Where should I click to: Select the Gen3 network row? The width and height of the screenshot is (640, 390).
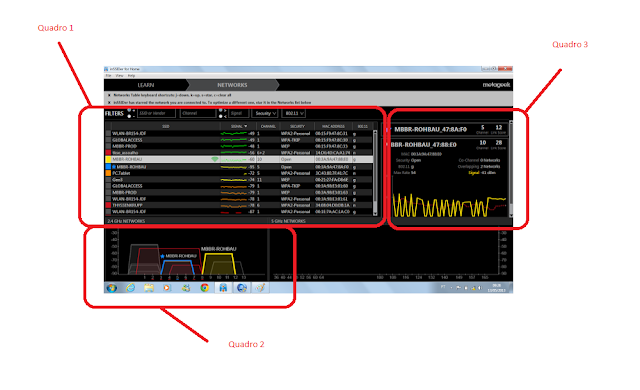click(239, 179)
